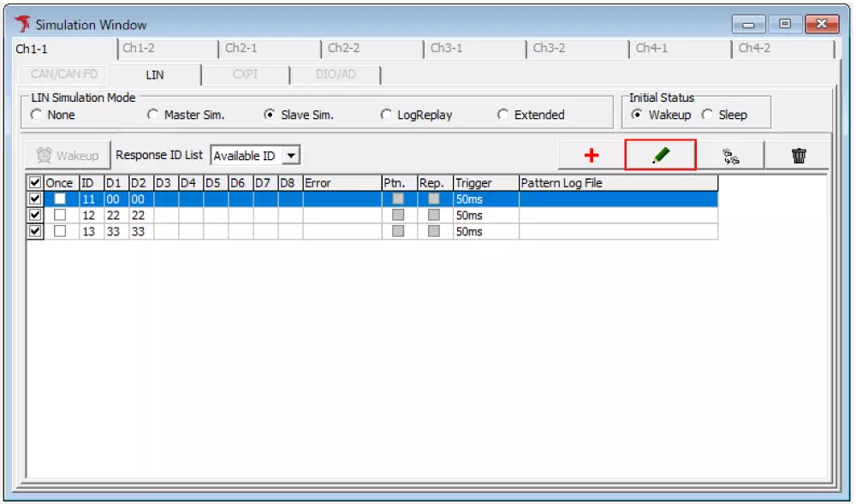Open the Response ID List dropdown

click(x=291, y=156)
